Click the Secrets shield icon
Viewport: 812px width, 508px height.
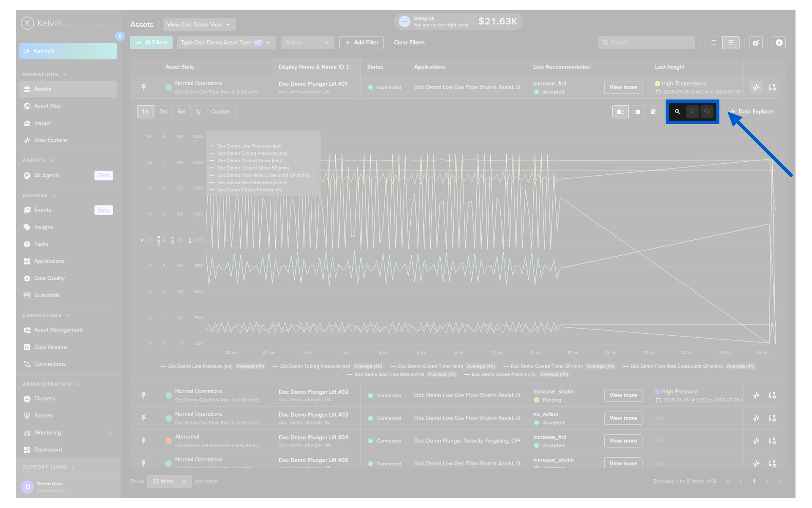click(x=27, y=416)
